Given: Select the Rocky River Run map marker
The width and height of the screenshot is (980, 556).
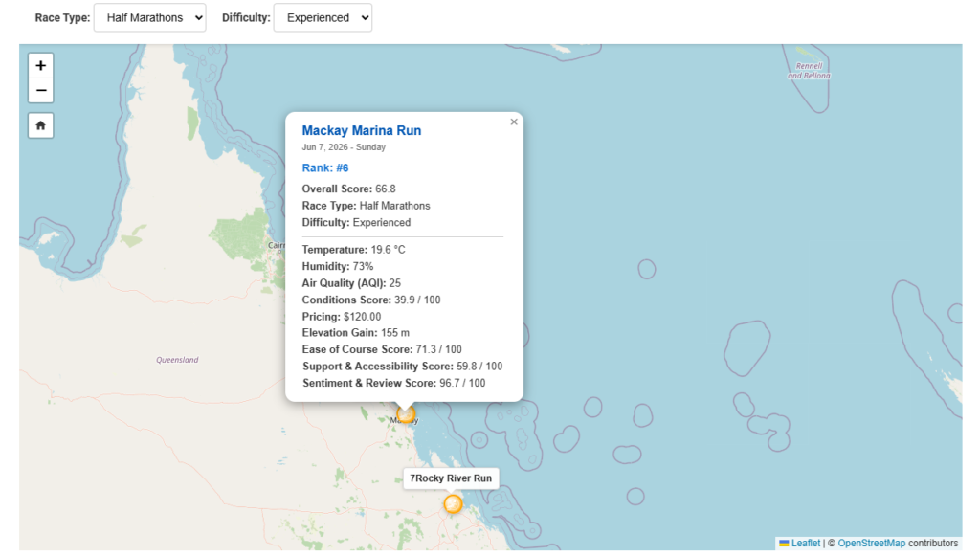Looking at the screenshot, I should 453,503.
